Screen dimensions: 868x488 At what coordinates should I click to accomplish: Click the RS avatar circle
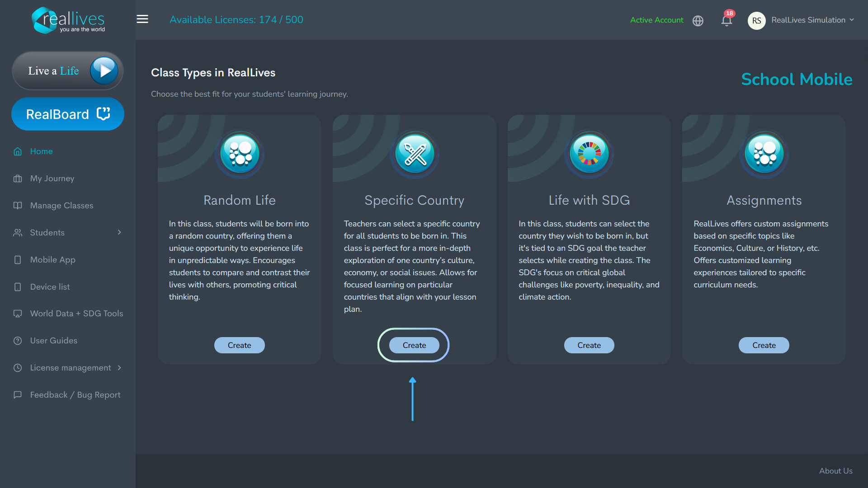point(757,20)
